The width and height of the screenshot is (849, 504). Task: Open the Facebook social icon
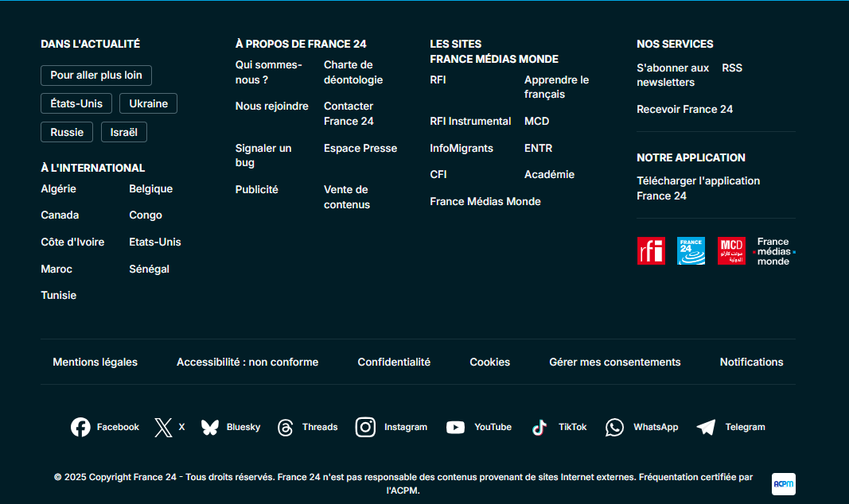(x=80, y=428)
